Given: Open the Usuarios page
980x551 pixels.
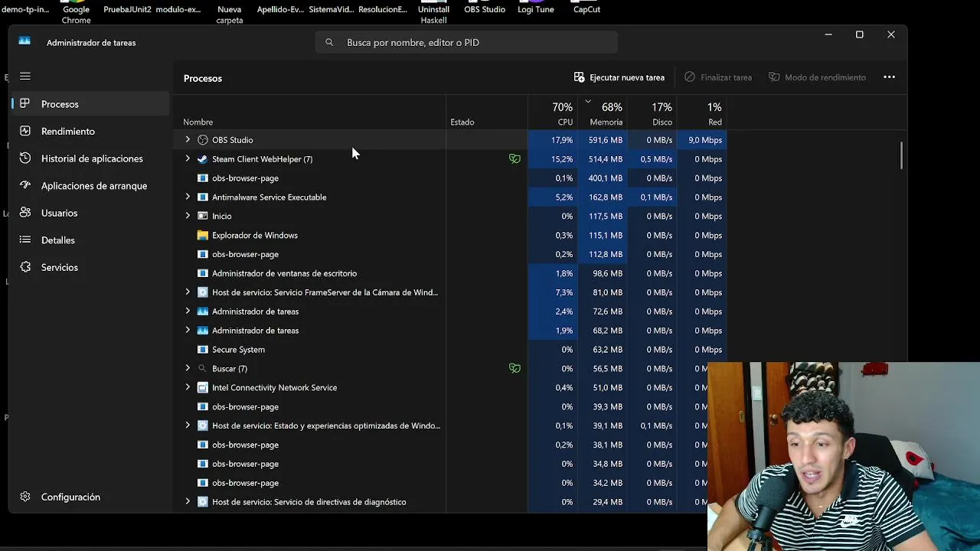Looking at the screenshot, I should tap(90, 213).
